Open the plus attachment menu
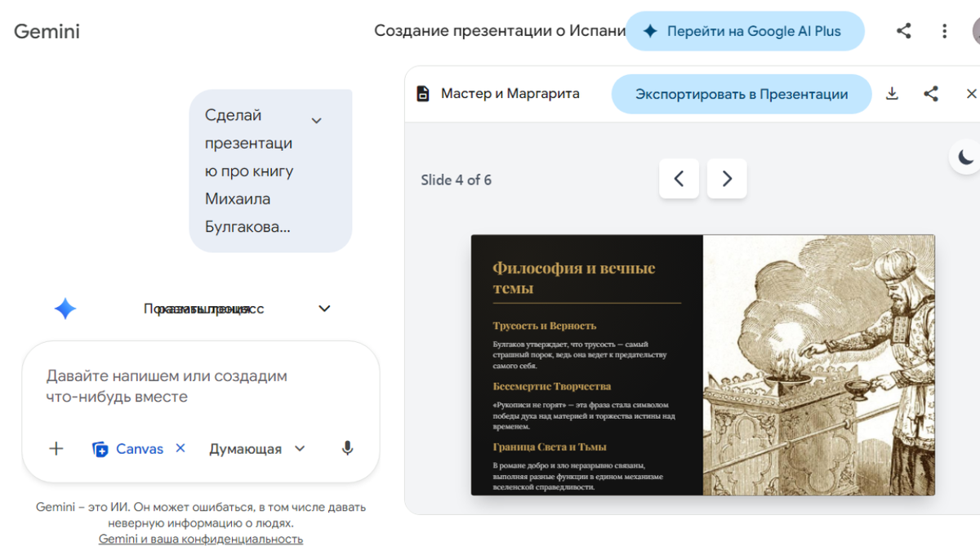 (56, 448)
